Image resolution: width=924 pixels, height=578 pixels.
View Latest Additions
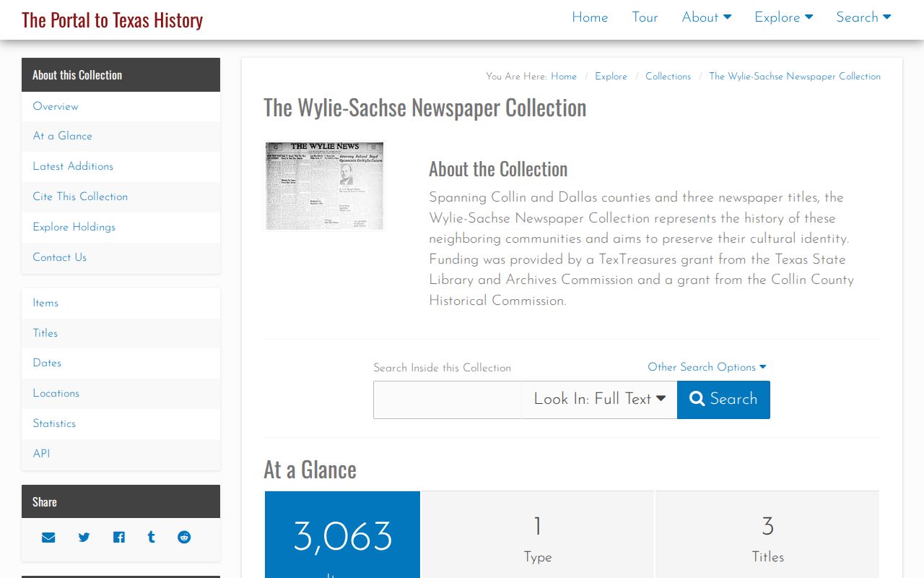coord(121,167)
